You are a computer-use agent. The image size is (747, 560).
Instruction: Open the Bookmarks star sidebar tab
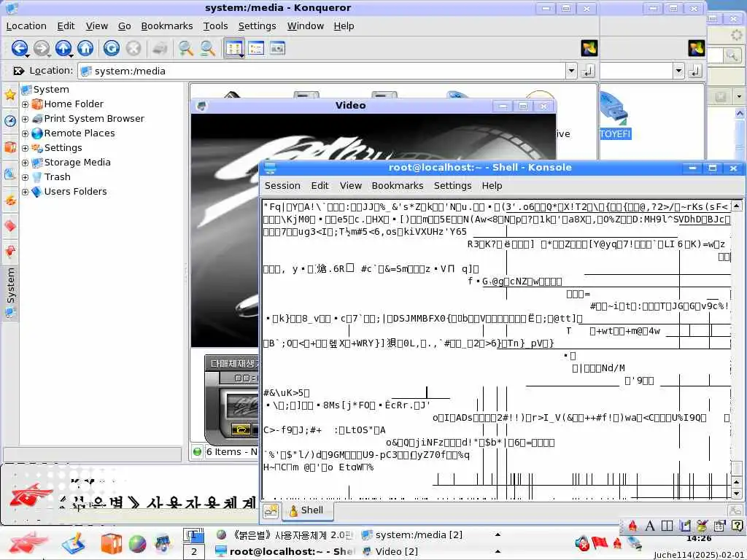point(10,95)
